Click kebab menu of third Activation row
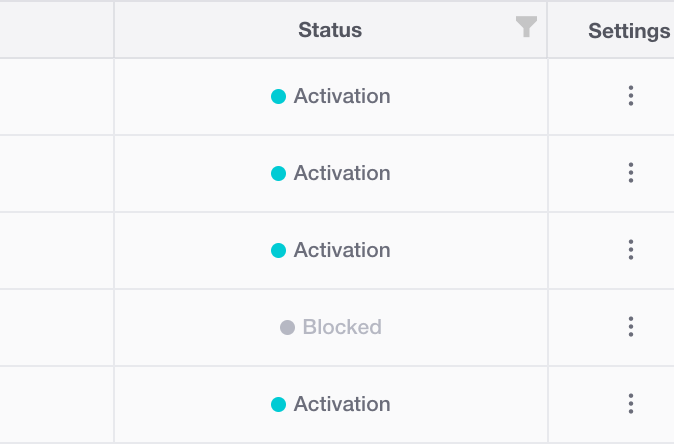This screenshot has height=444, width=674. pyautogui.click(x=631, y=250)
